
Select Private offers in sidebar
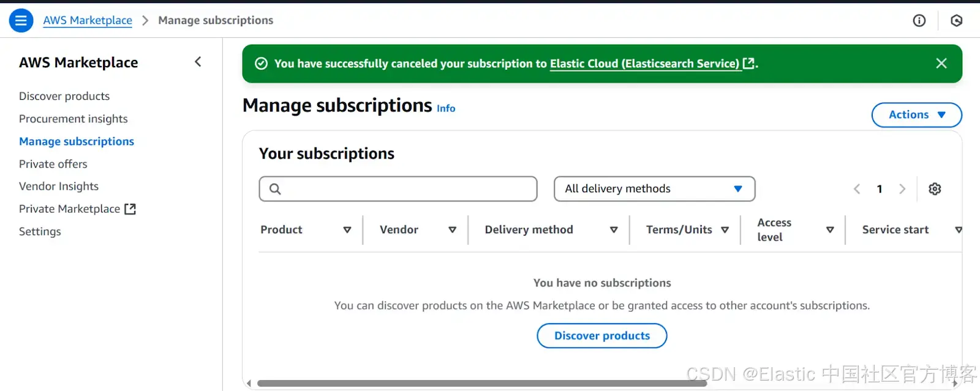coord(53,164)
